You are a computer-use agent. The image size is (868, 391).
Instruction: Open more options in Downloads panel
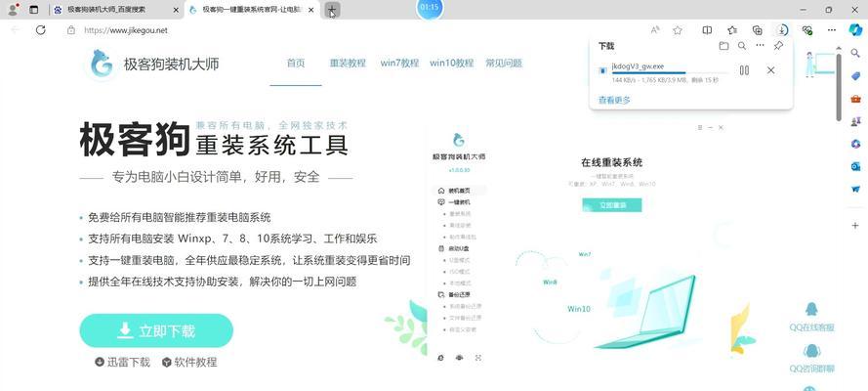[x=760, y=46]
